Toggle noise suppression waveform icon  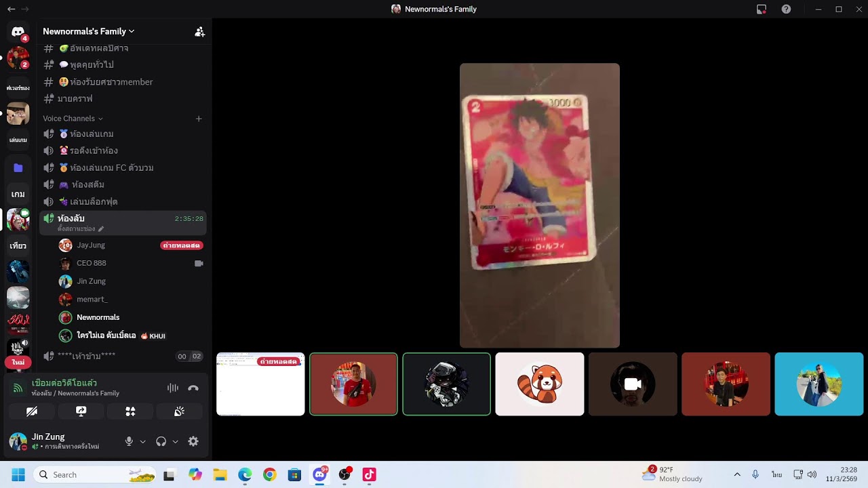coord(173,388)
